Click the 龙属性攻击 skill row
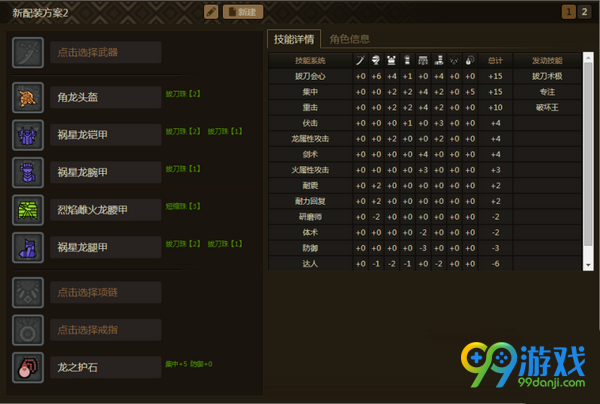Image resolution: width=600 pixels, height=404 pixels. click(425, 138)
